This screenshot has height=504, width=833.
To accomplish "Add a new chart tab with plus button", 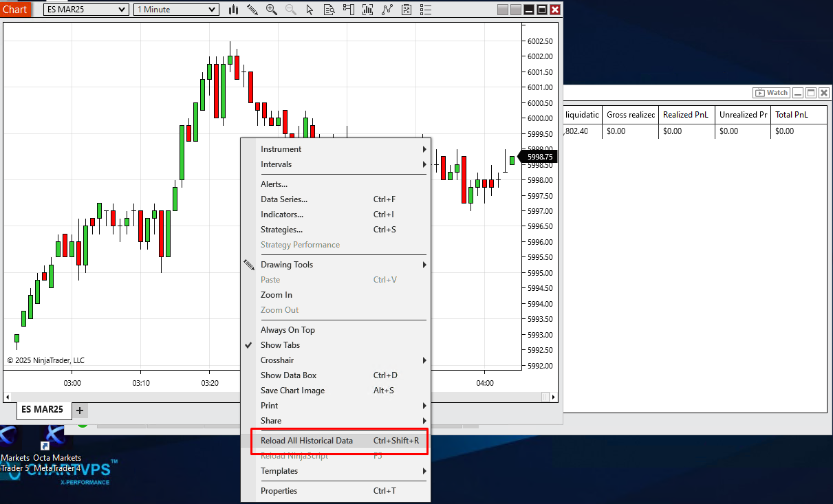I will point(80,410).
